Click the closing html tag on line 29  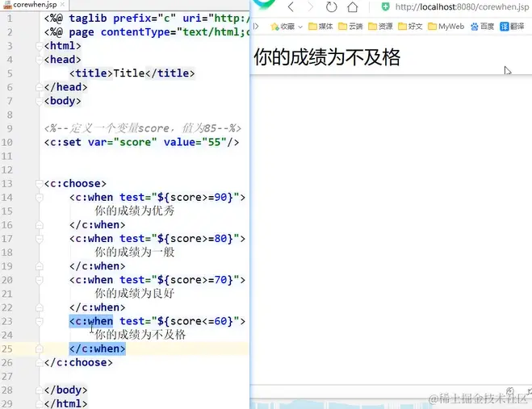66,403
